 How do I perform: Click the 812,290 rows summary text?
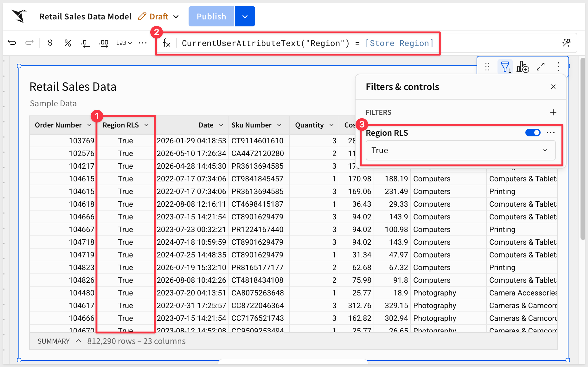point(136,341)
